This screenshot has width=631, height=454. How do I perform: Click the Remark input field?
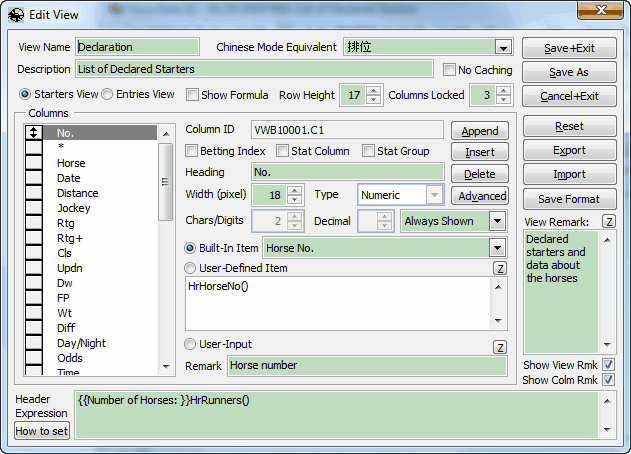(367, 365)
